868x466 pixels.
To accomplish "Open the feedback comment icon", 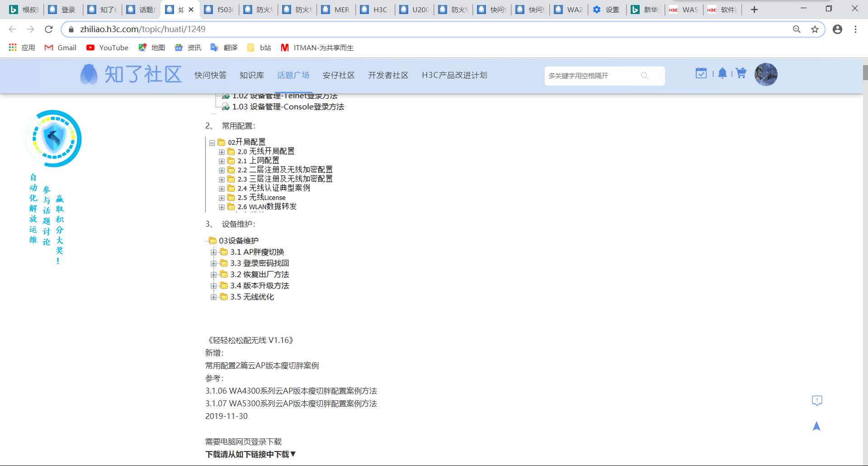I will click(816, 400).
